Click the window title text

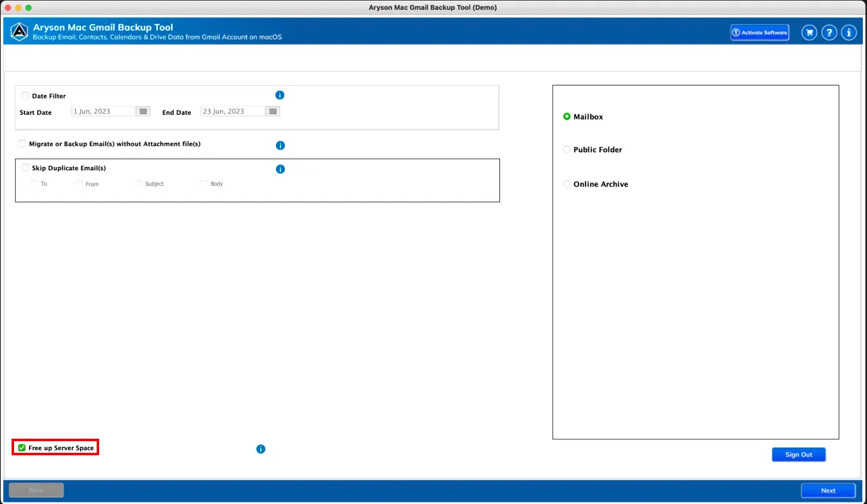click(x=433, y=7)
